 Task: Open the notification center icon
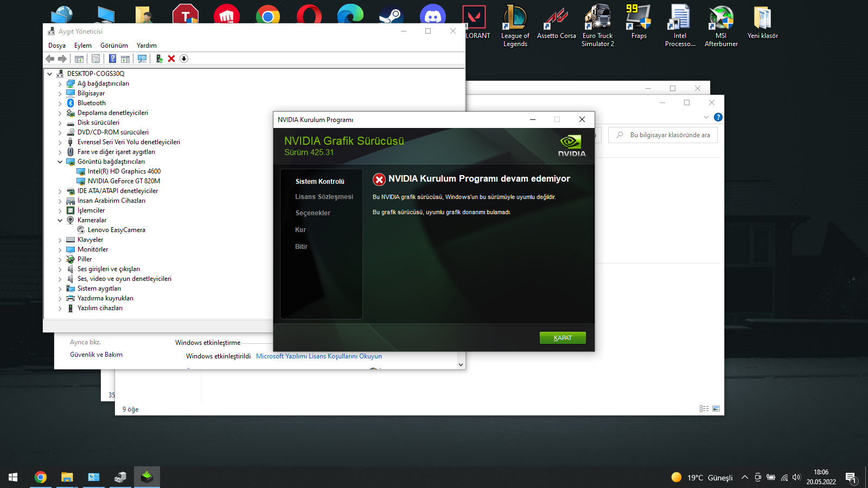[x=851, y=477]
